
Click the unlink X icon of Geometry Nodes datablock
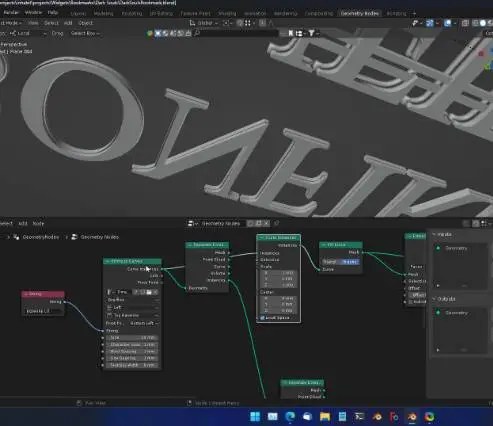point(266,223)
